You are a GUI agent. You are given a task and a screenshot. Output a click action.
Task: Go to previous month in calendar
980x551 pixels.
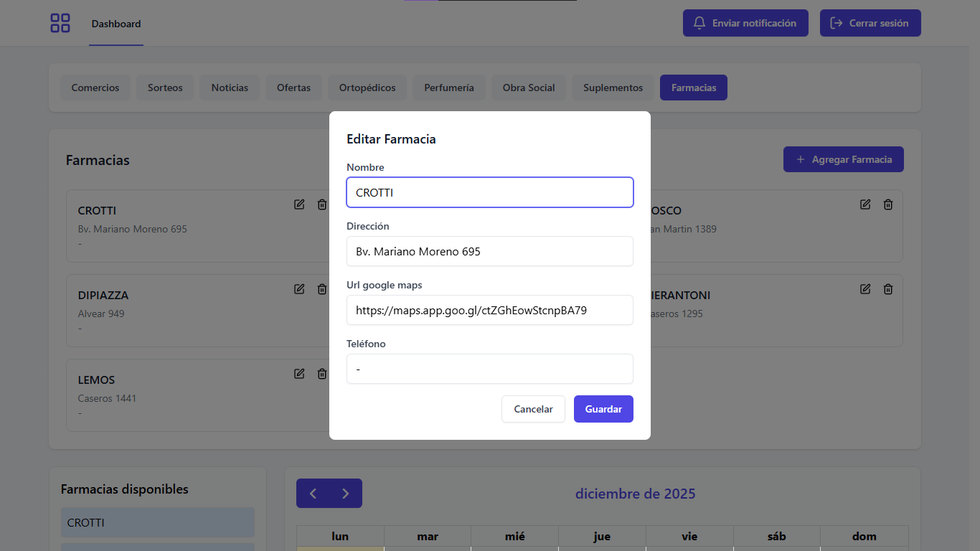coord(313,494)
